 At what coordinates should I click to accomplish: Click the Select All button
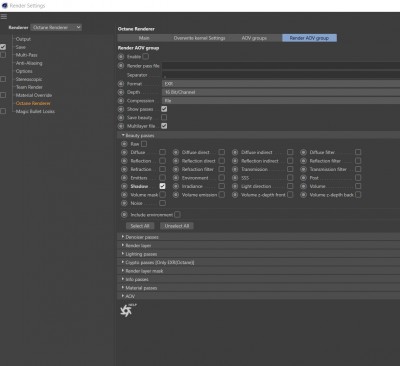click(x=140, y=226)
